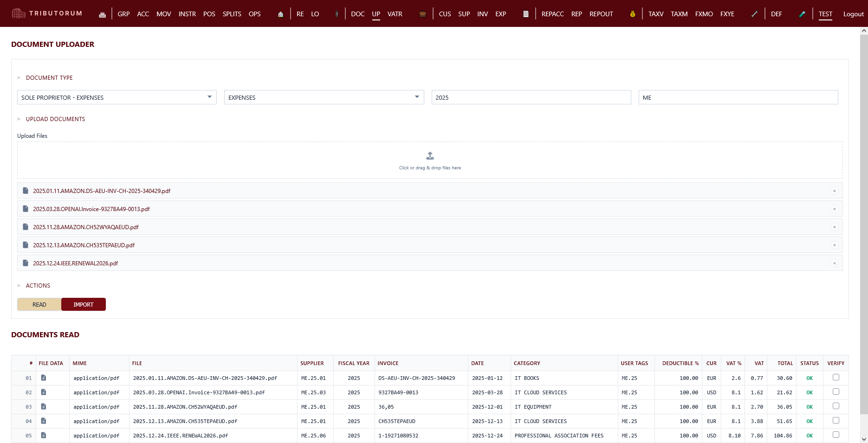The height and width of the screenshot is (443, 868).
Task: Open the GRP menu item
Action: click(123, 14)
